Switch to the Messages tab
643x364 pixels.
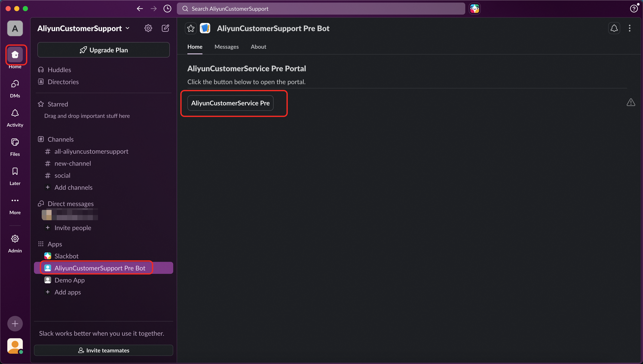pos(227,47)
